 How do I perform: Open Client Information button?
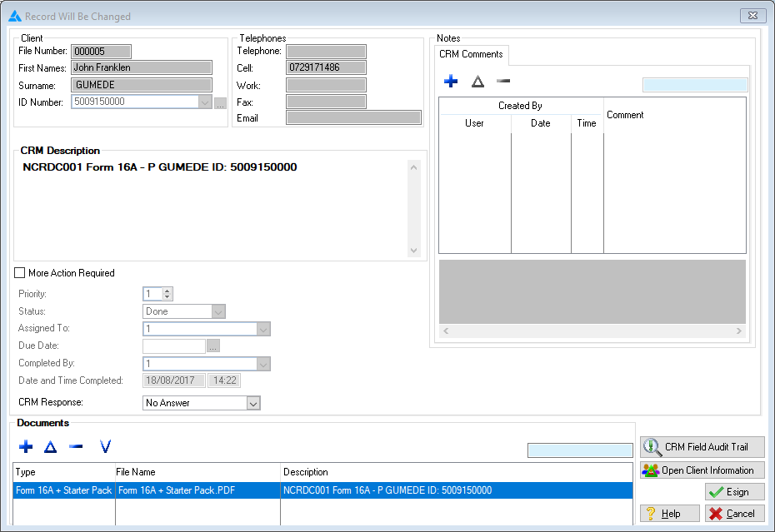(702, 470)
